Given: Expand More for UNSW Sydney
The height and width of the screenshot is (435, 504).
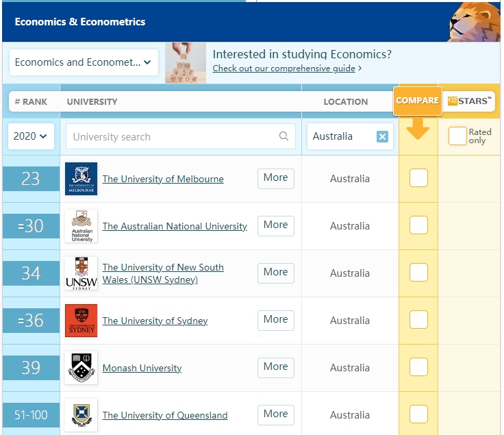Looking at the screenshot, I should [x=276, y=273].
